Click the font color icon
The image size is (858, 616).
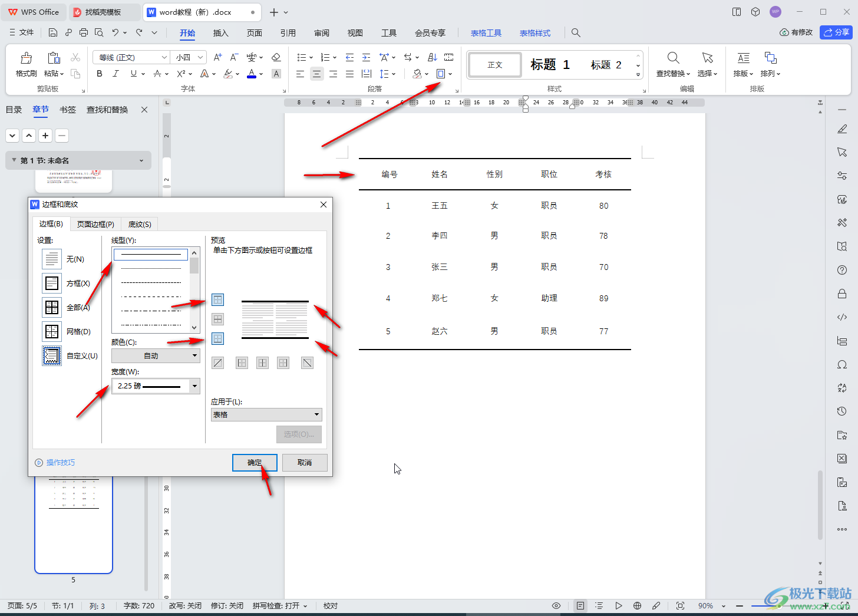(x=252, y=74)
